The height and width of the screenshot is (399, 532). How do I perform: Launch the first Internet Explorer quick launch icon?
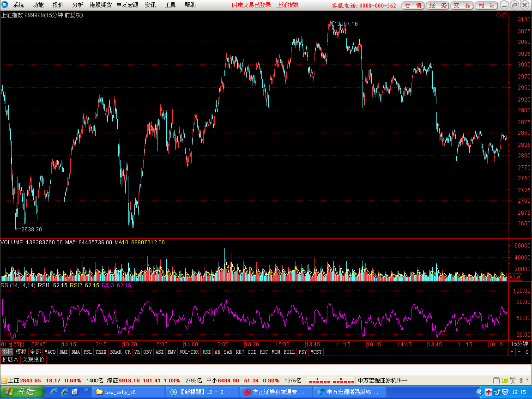[54, 392]
